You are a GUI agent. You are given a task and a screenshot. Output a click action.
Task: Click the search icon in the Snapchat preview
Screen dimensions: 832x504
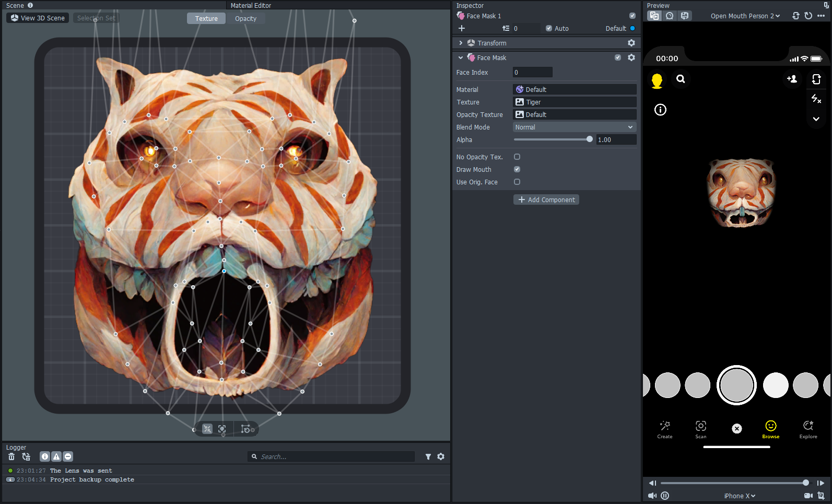[681, 79]
